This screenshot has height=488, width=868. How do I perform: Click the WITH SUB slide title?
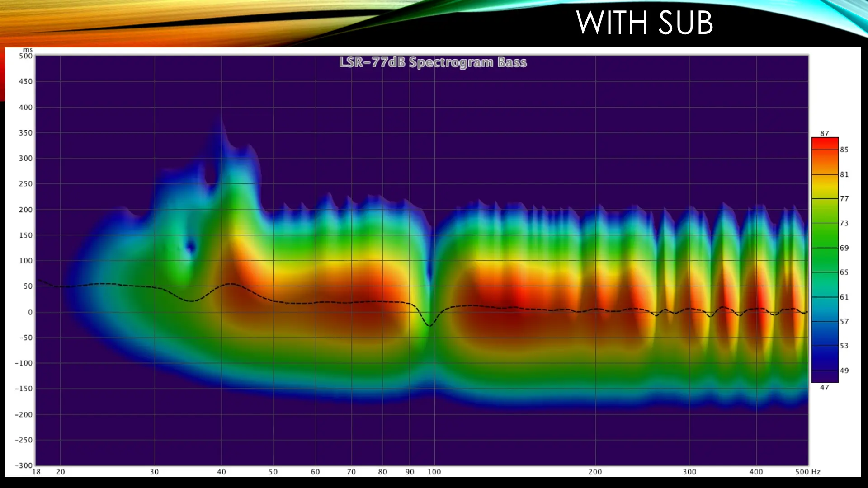click(x=644, y=23)
